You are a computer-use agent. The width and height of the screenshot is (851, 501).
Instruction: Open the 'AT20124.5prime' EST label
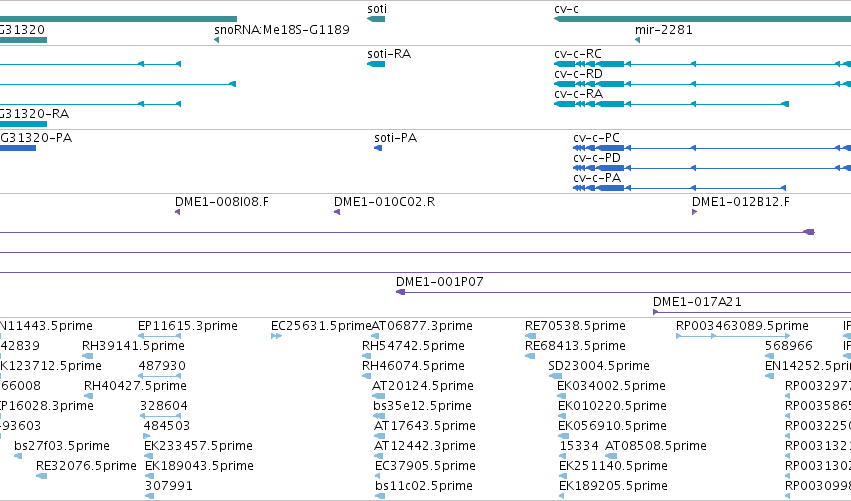pos(422,386)
